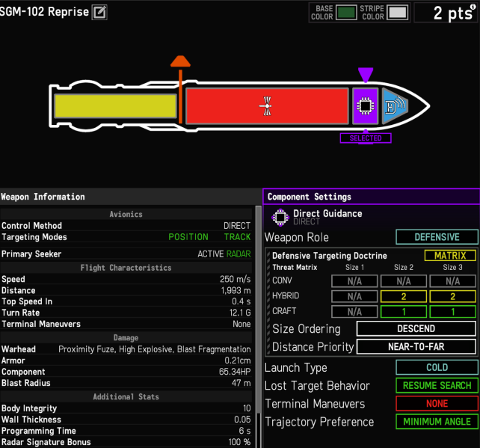The height and width of the screenshot is (448, 480).
Task: Click the Body Integrity 10 value
Action: tap(247, 408)
